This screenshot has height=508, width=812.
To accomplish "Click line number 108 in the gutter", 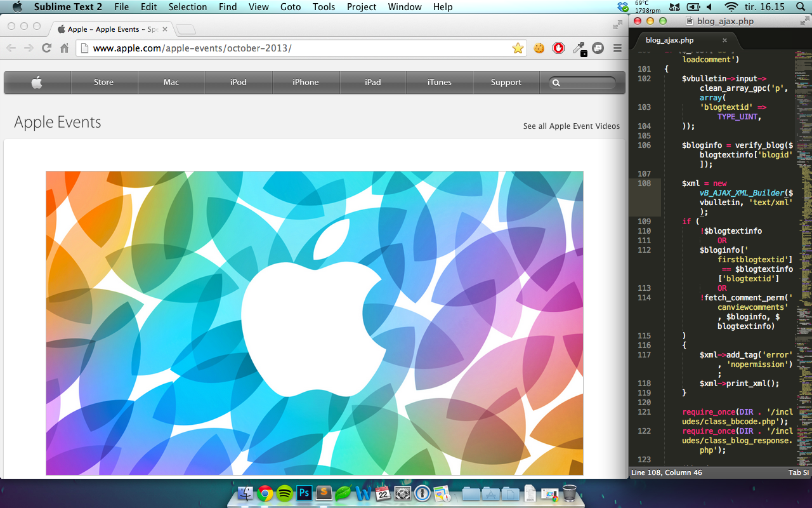I will [644, 184].
